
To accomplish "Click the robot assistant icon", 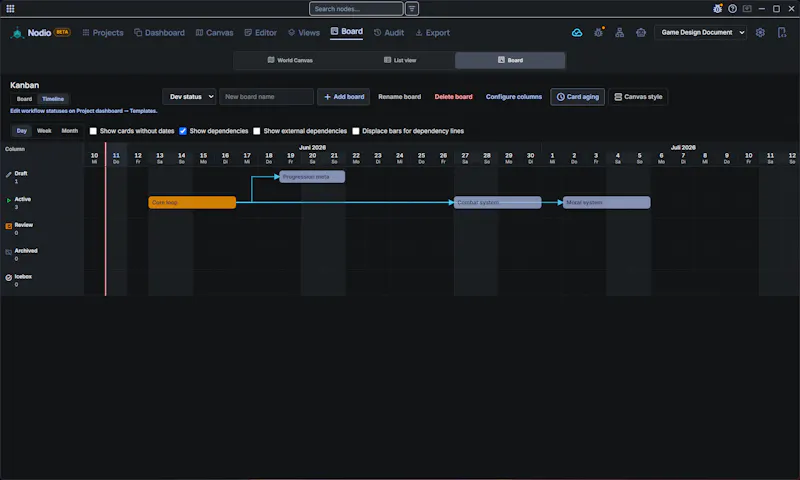I will pos(641,33).
